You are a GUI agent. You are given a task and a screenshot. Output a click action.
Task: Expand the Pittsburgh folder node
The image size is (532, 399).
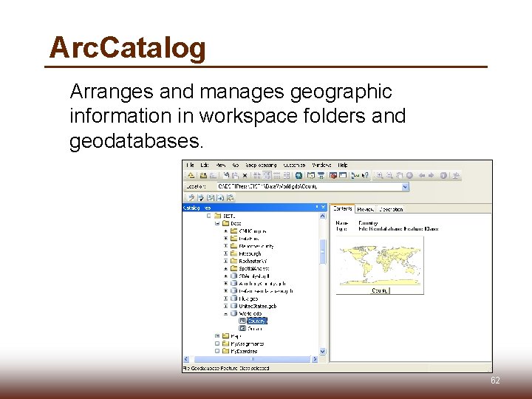pyautogui.click(x=225, y=253)
